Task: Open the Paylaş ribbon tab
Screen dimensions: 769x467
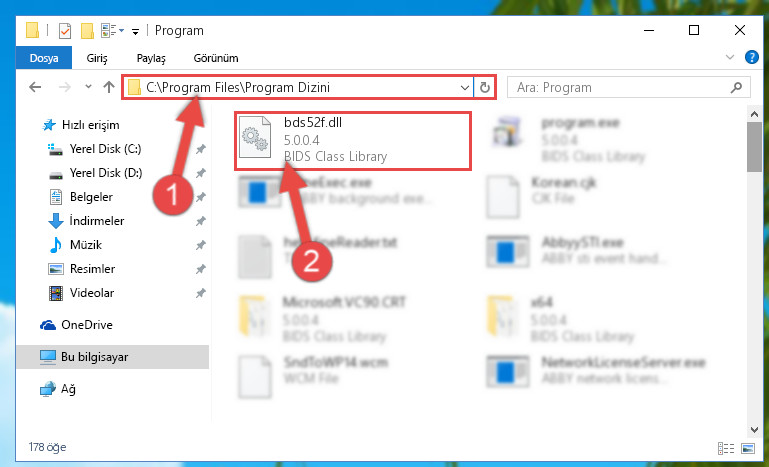Action: 151,58
